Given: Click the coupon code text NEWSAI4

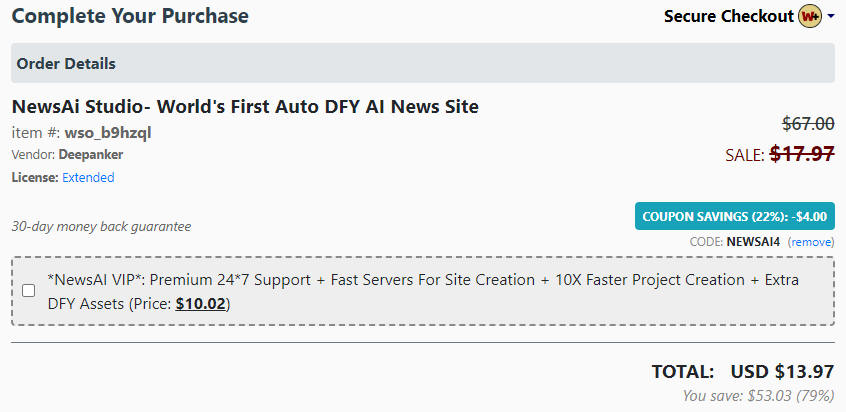Looking at the screenshot, I should tap(753, 242).
